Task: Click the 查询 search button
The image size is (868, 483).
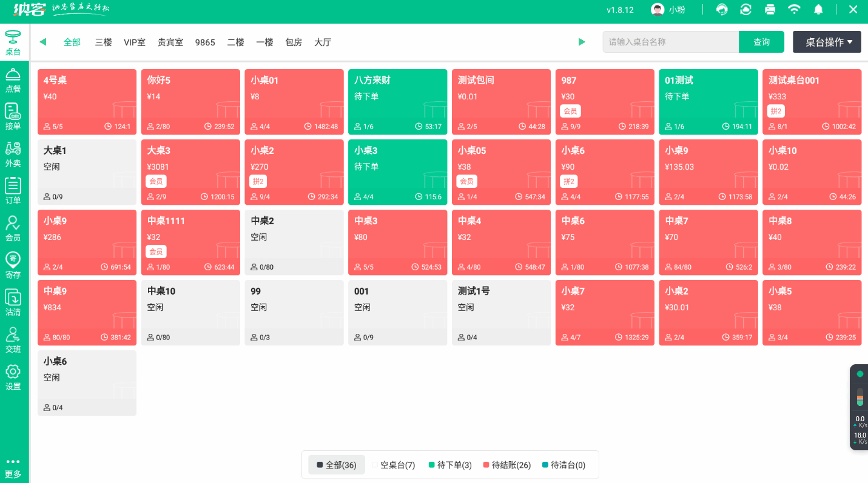Action: pyautogui.click(x=761, y=42)
